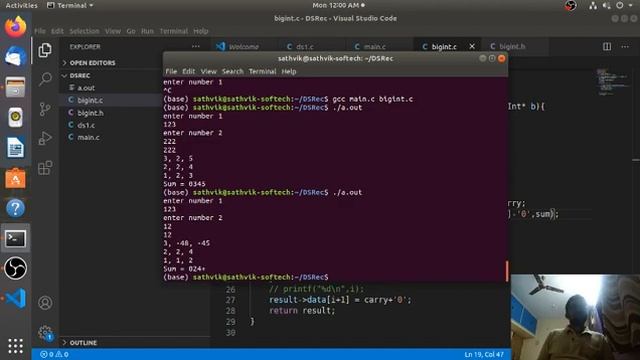The height and width of the screenshot is (360, 640).
Task: Click line number 27 in editor gutter
Action: point(231,300)
